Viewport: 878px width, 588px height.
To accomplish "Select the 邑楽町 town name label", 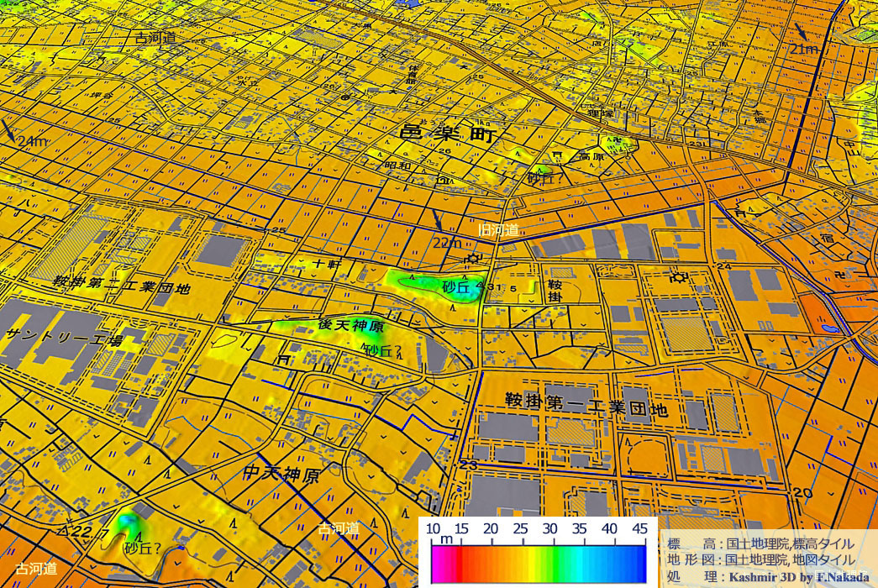I will [447, 134].
